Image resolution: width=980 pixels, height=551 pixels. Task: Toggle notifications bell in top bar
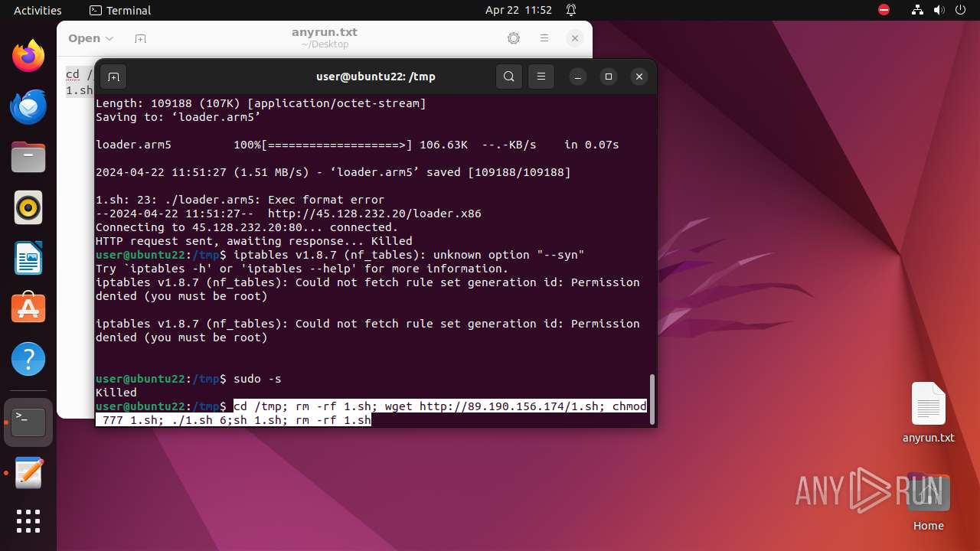(x=571, y=10)
